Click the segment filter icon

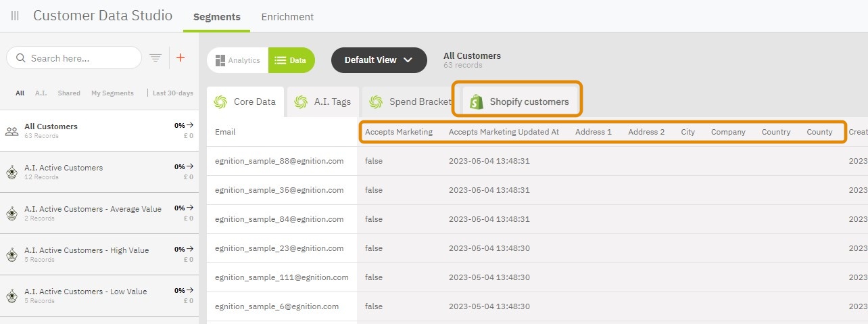[x=155, y=58]
